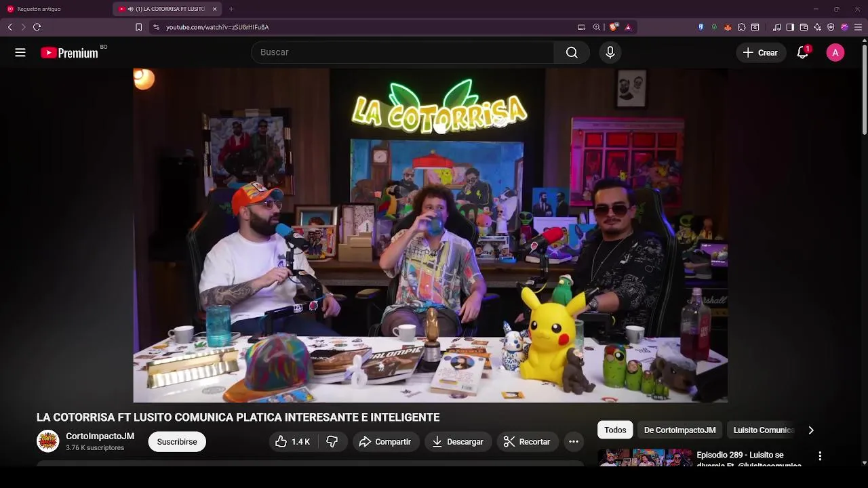The width and height of the screenshot is (868, 488).
Task: Reload the current page
Action: coord(37,27)
